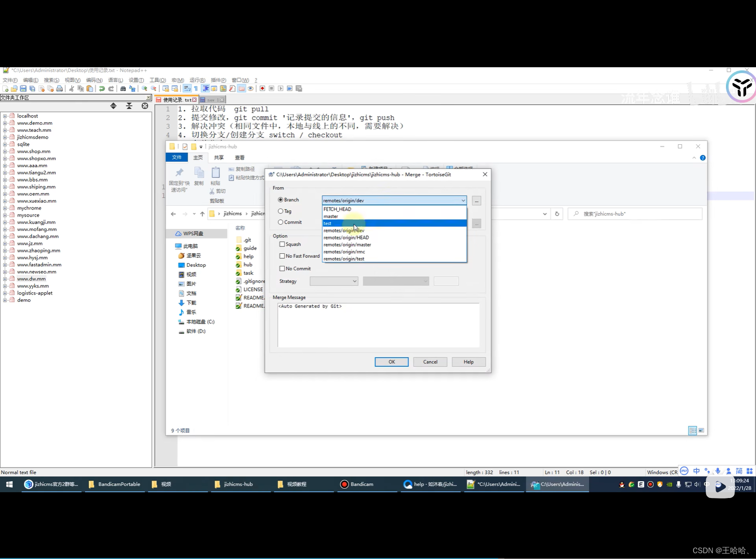This screenshot has height=559, width=756.
Task: Click the New file icon in Notepad++ toolbar
Action: [5, 89]
